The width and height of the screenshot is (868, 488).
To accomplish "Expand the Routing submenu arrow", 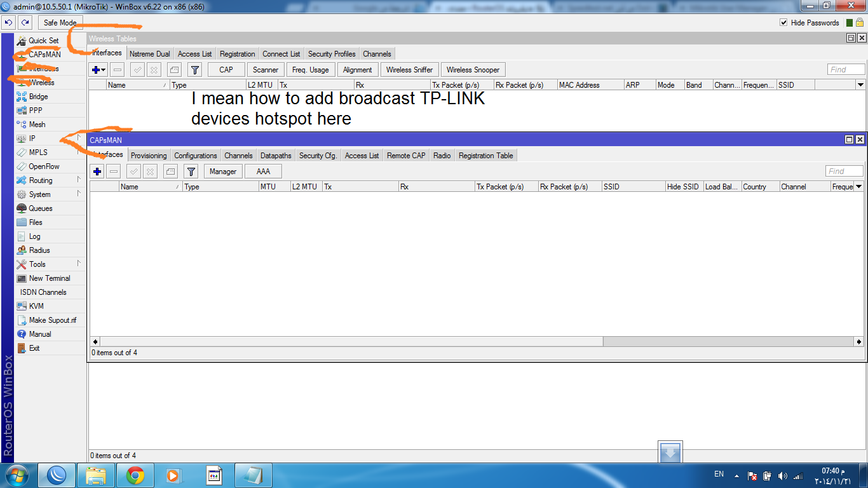I will (79, 180).
